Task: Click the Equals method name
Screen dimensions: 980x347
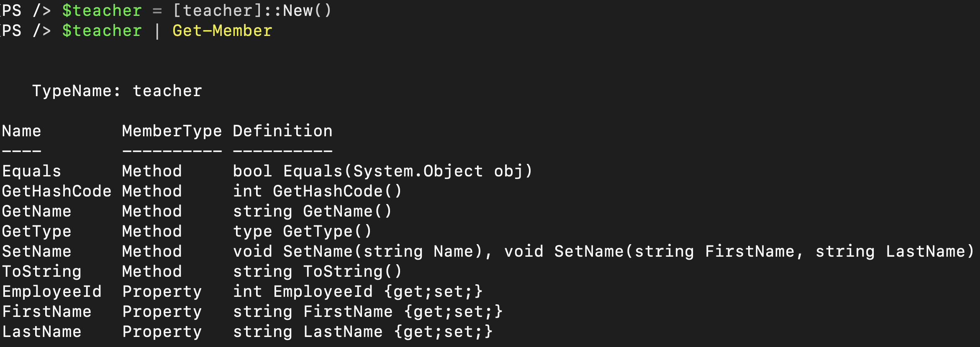Action: [x=32, y=171]
